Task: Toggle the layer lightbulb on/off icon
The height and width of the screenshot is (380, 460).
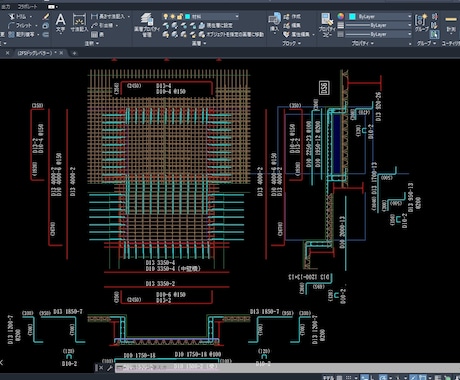Action: (165, 16)
